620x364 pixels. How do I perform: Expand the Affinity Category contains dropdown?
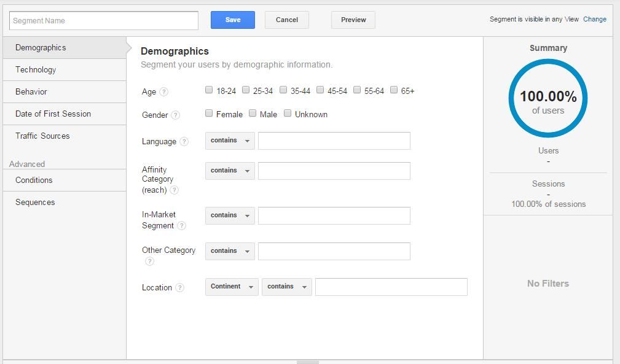click(x=229, y=170)
